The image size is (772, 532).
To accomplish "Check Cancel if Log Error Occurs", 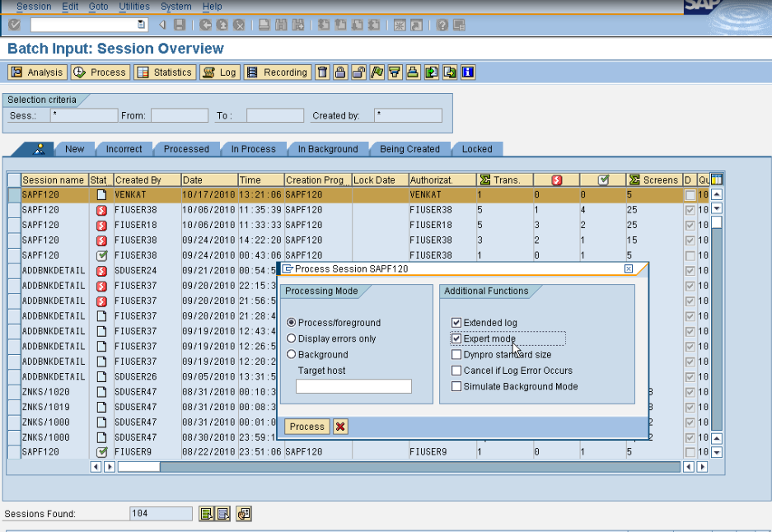I will point(455,371).
